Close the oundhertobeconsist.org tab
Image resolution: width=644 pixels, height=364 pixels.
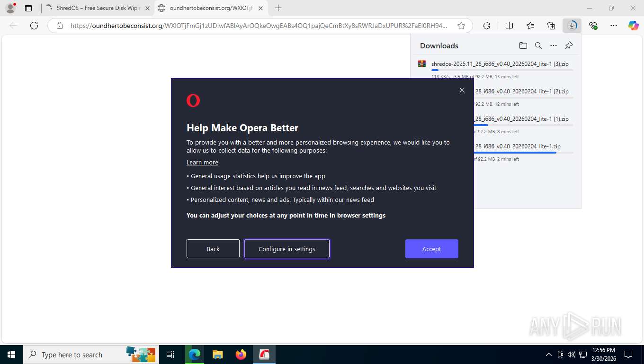260,8
